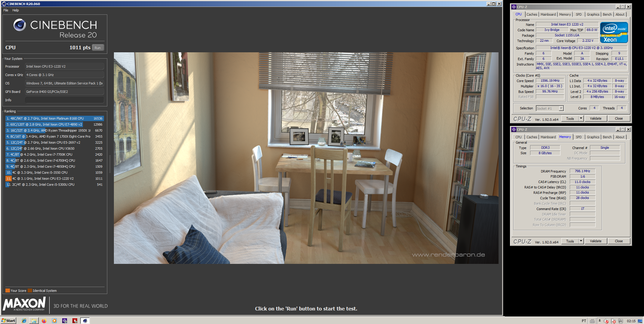This screenshot has width=644, height=324.
Task: Click Validate in the lower CPU-Z window
Action: click(596, 241)
